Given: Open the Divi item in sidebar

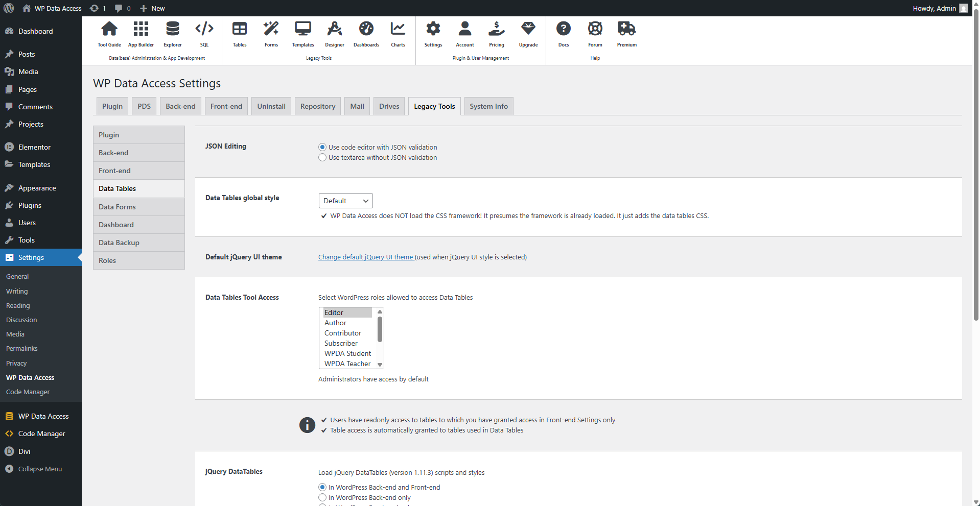Looking at the screenshot, I should [23, 451].
